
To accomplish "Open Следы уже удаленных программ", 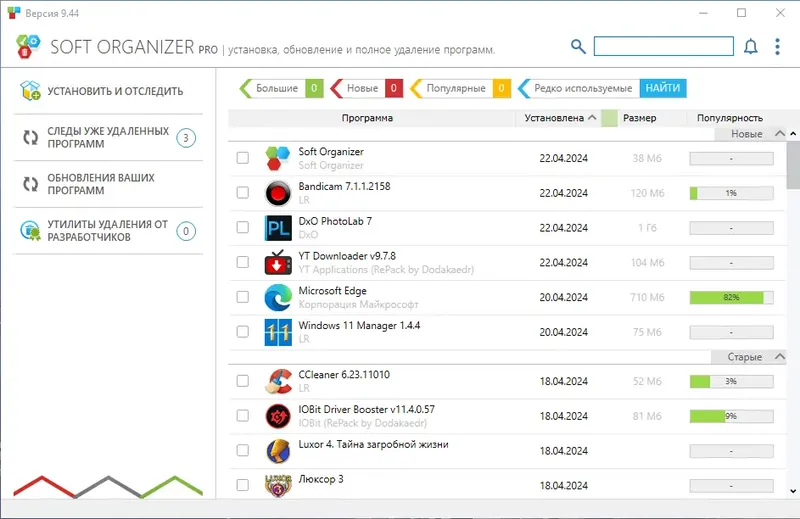I will click(108, 137).
